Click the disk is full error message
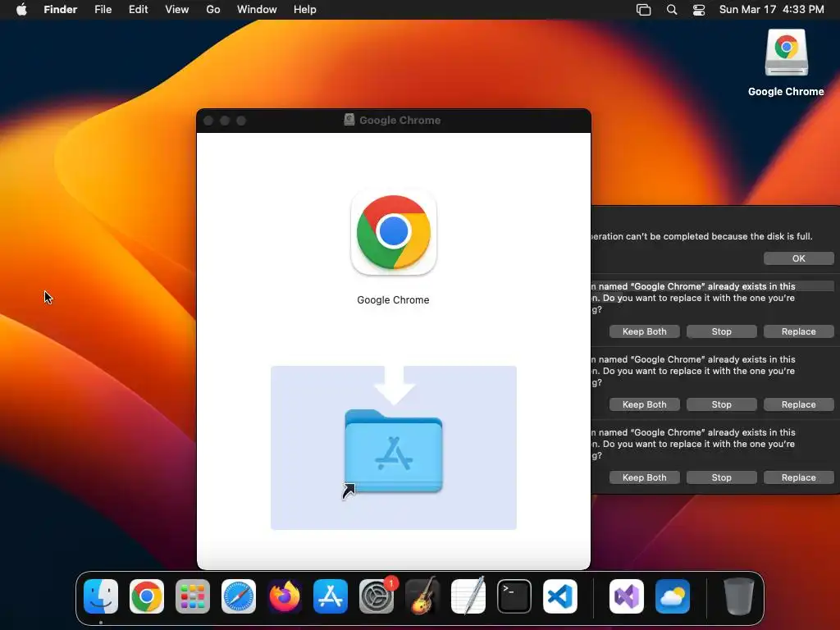Screen dimensions: 840x630 [702, 236]
